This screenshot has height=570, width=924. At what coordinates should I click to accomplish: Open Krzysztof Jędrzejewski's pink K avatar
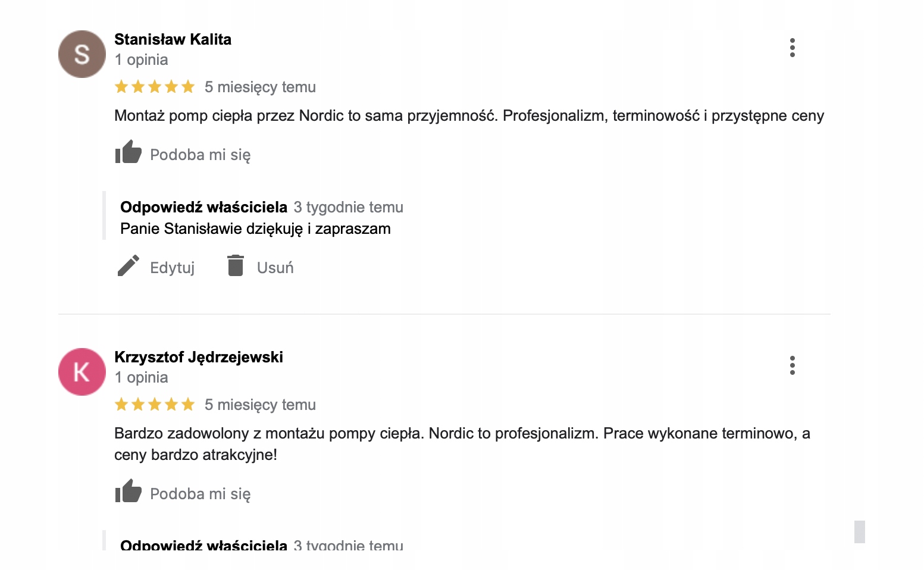[82, 372]
